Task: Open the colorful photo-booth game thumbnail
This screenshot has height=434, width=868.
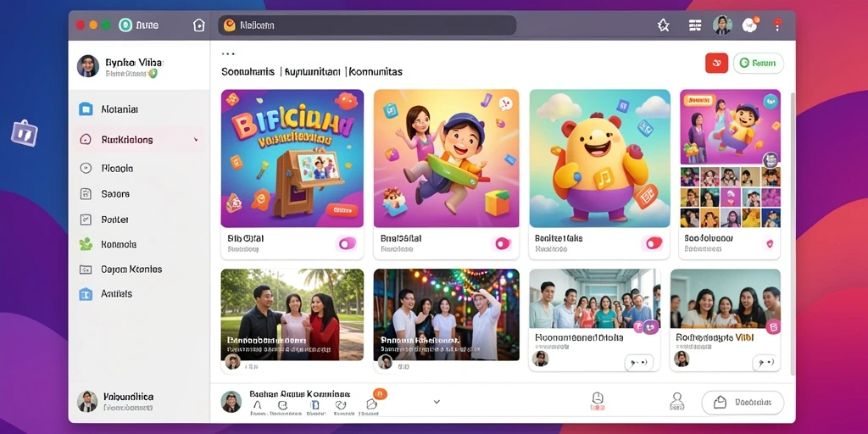Action: tap(292, 159)
